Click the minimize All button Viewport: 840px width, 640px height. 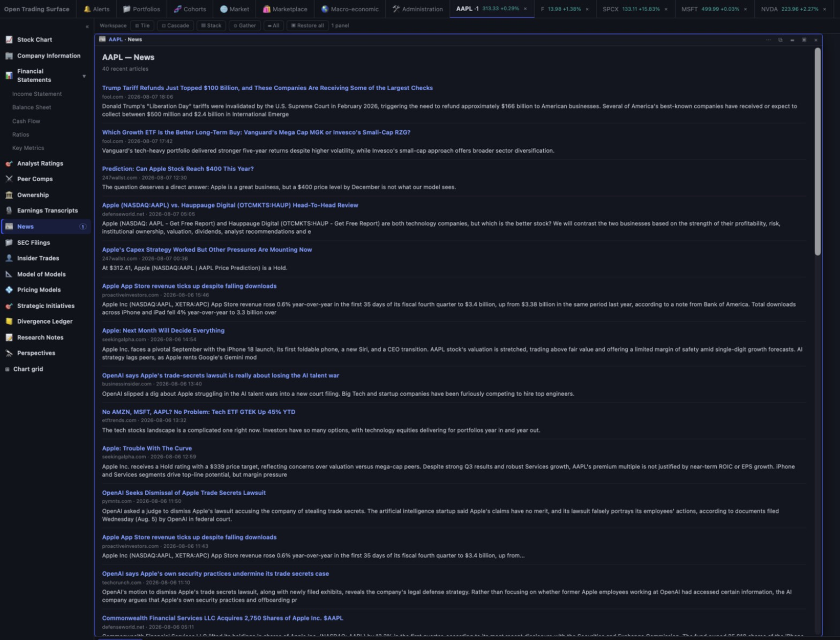tap(273, 26)
